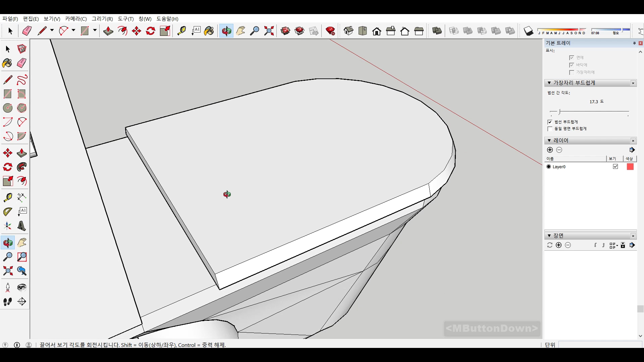Screen dimensions: 644x362
Task: Click the Layer0 red color swatch
Action: pos(630,167)
